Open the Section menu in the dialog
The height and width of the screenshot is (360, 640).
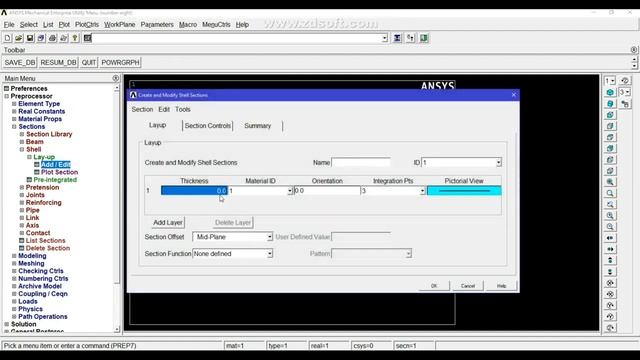click(x=142, y=109)
